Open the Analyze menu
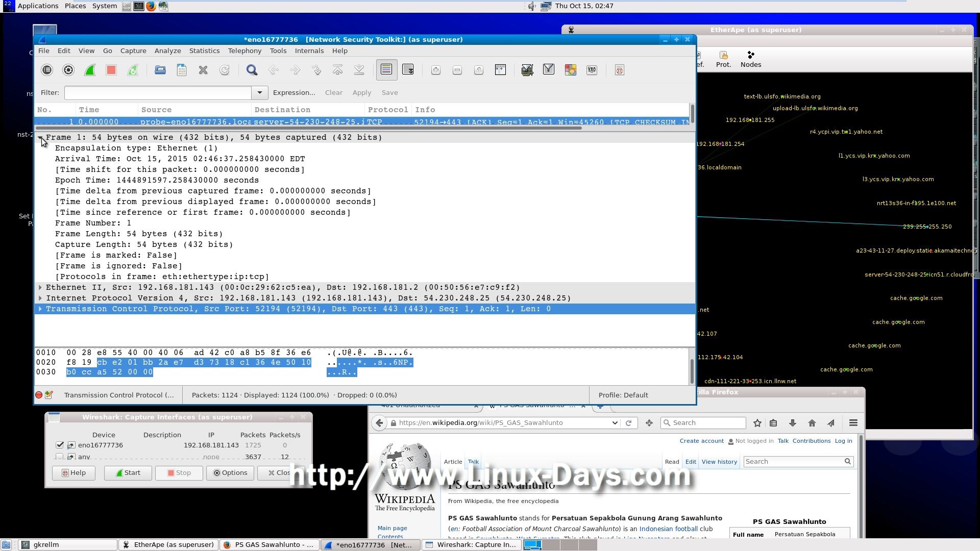Image resolution: width=980 pixels, height=551 pixels. [168, 51]
